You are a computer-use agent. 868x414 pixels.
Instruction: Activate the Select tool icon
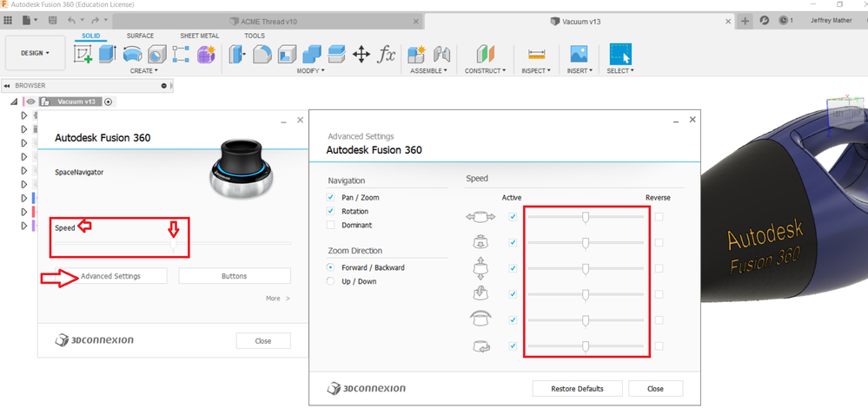(x=620, y=54)
